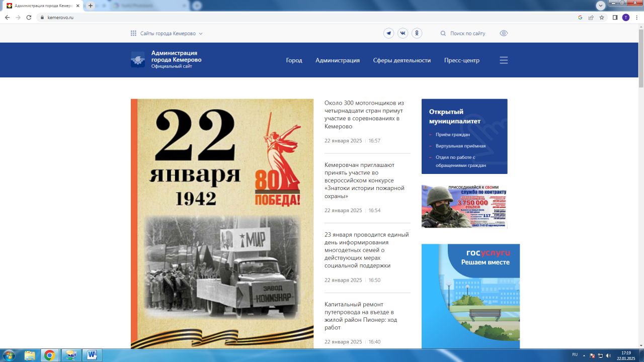Toggle the visually impaired version eye icon
This screenshot has height=362, width=644.
point(504,33)
